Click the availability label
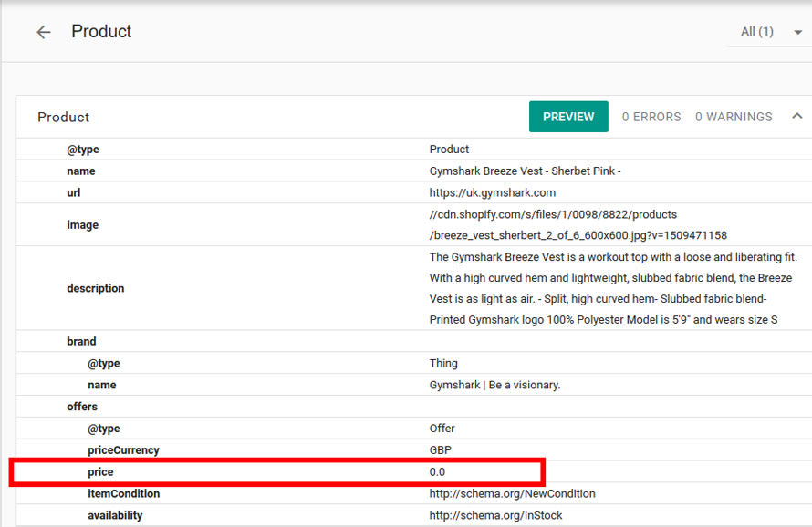The height and width of the screenshot is (527, 812). coord(115,516)
